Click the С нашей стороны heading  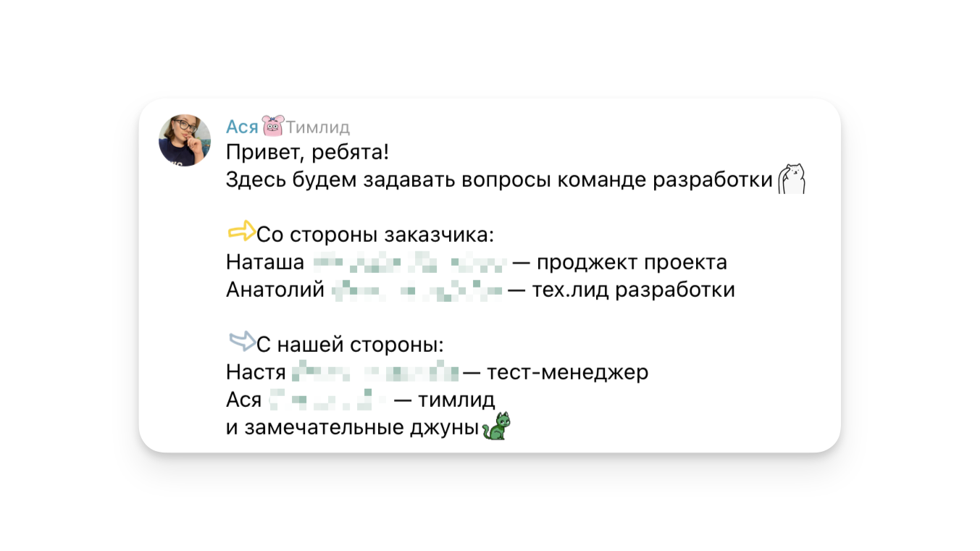[350, 345]
